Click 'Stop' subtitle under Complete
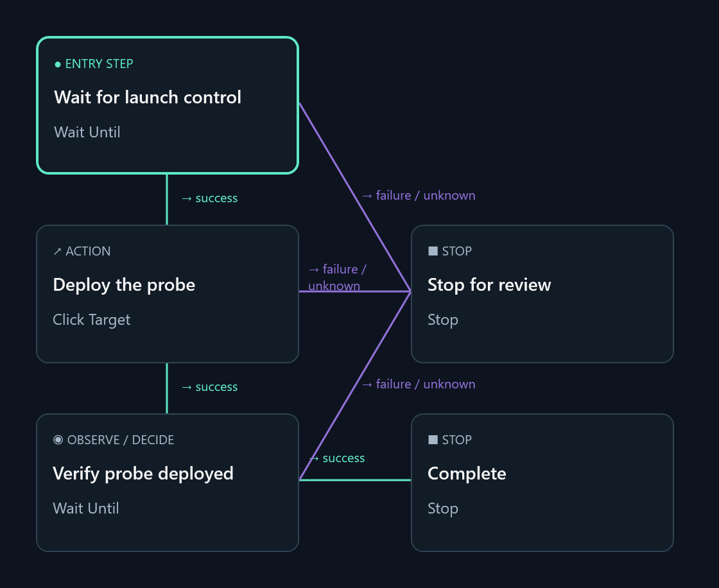This screenshot has width=719, height=588. tap(443, 508)
